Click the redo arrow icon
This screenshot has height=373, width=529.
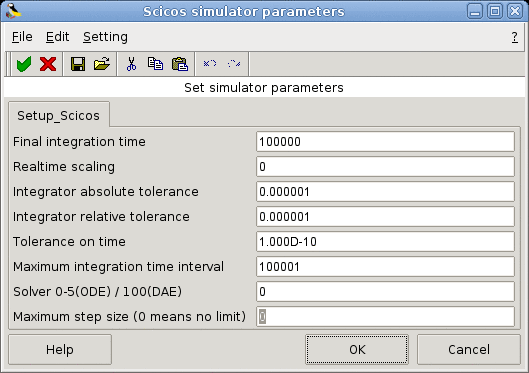[x=234, y=63]
